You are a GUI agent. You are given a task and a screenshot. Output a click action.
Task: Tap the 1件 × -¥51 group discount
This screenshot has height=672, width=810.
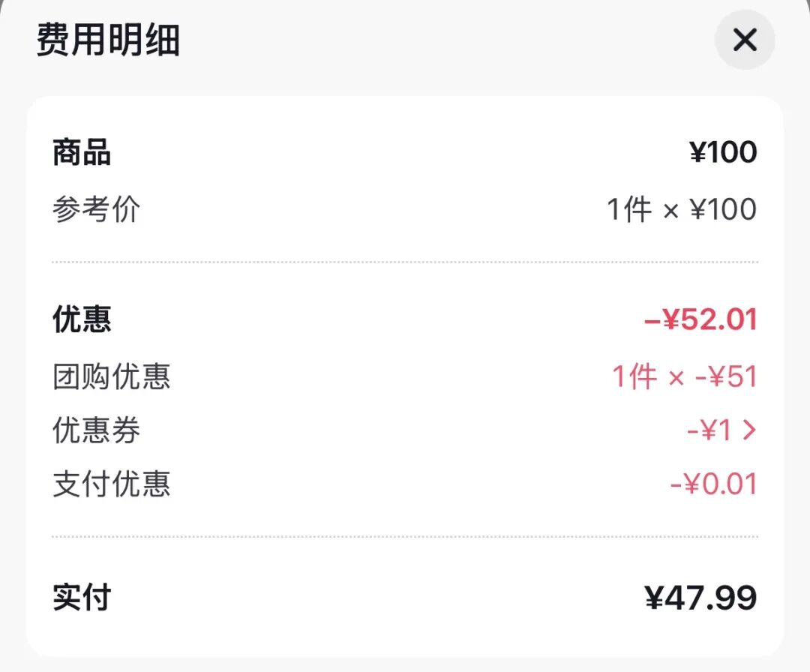click(x=684, y=376)
